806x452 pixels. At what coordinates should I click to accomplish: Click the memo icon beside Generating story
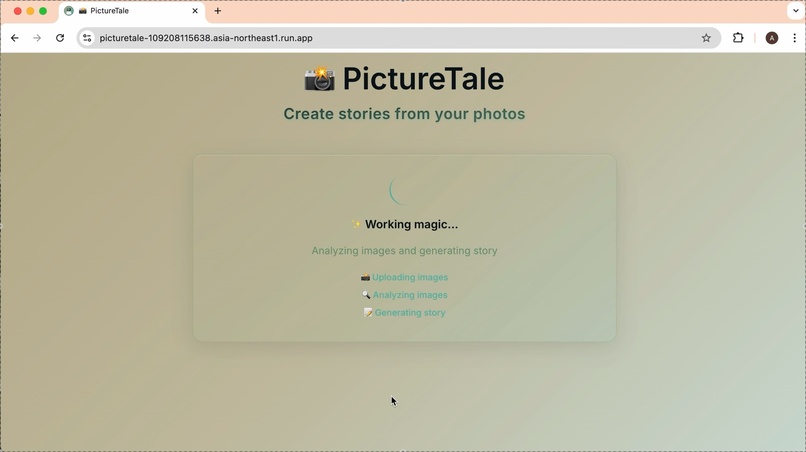pyautogui.click(x=368, y=313)
